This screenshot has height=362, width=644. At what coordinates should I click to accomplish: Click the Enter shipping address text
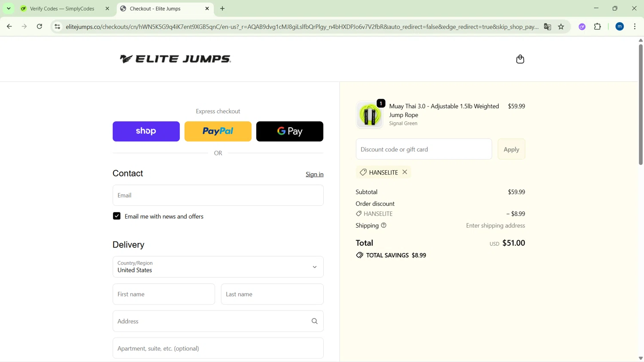[495, 226]
